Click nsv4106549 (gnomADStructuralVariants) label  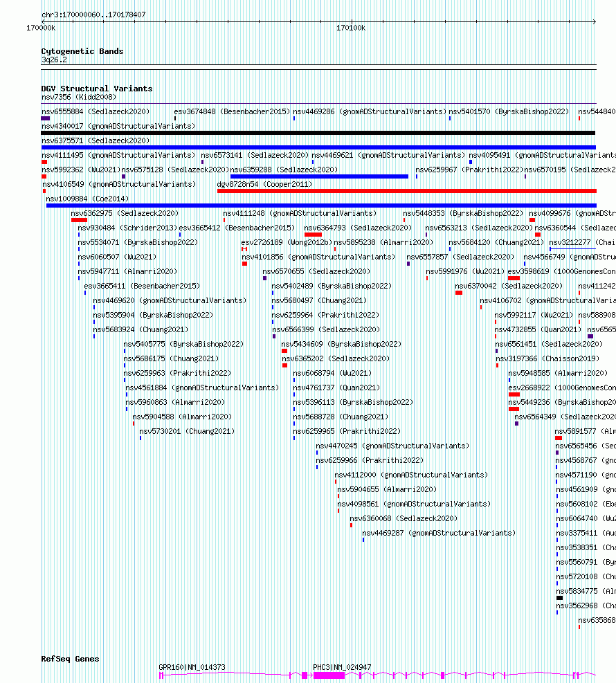coord(119,184)
